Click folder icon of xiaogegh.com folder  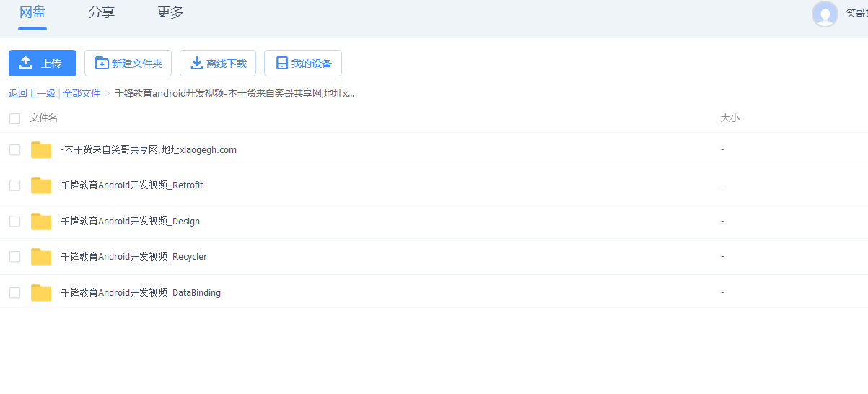[x=41, y=150]
